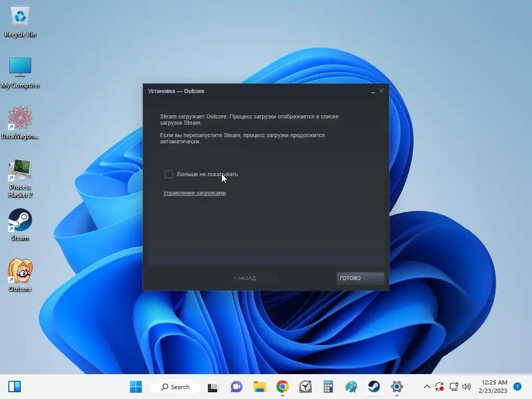Click the ГОТОВО button

tap(360, 278)
